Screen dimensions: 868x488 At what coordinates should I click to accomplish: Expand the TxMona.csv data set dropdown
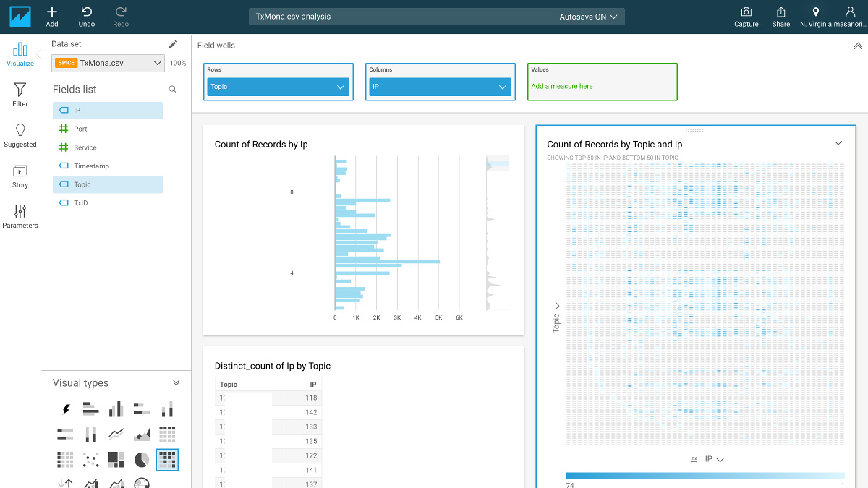[x=109, y=63]
